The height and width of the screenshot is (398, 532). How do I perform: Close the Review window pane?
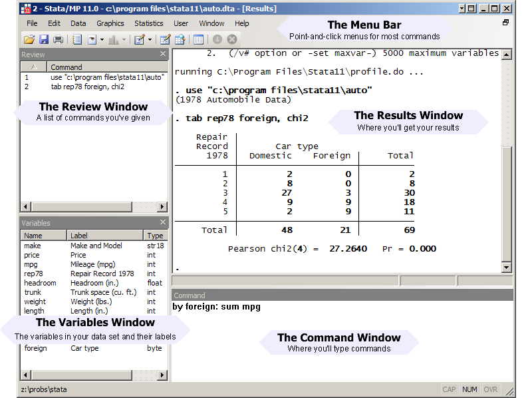[x=163, y=54]
